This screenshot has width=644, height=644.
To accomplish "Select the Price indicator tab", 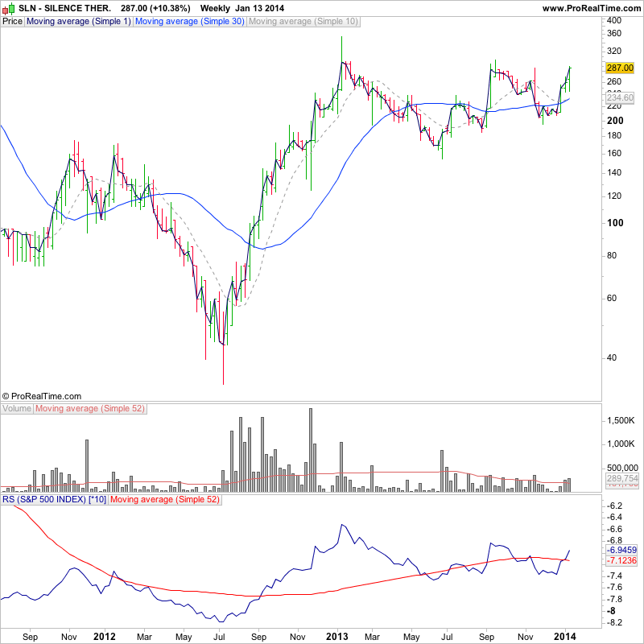I will click(12, 22).
